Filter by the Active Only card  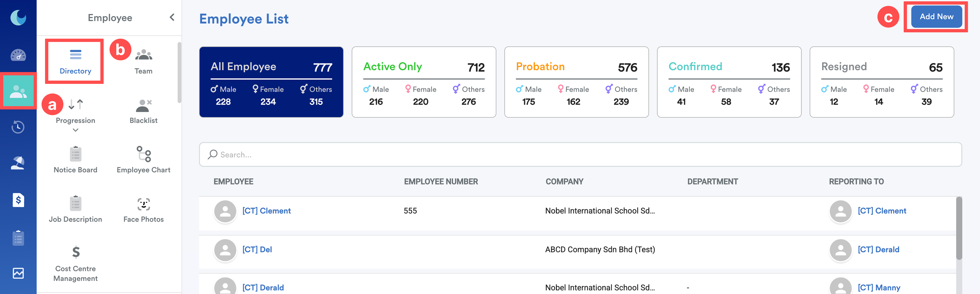[424, 82]
